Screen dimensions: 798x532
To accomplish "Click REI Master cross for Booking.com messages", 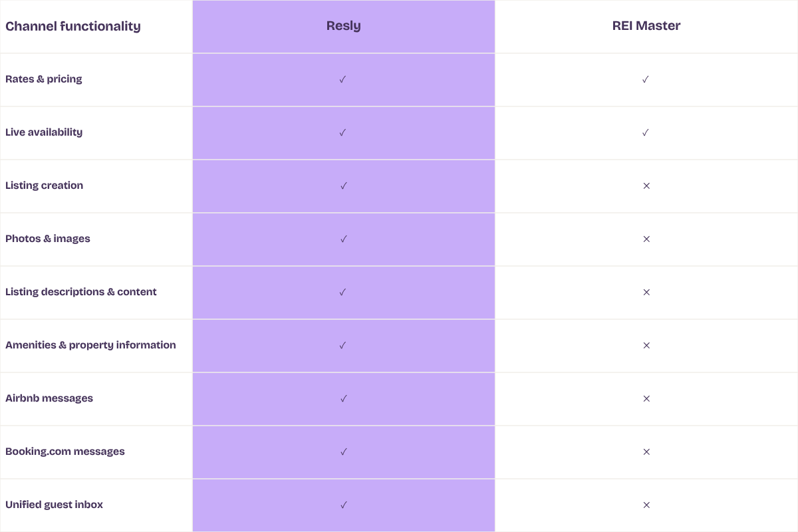I will [646, 452].
